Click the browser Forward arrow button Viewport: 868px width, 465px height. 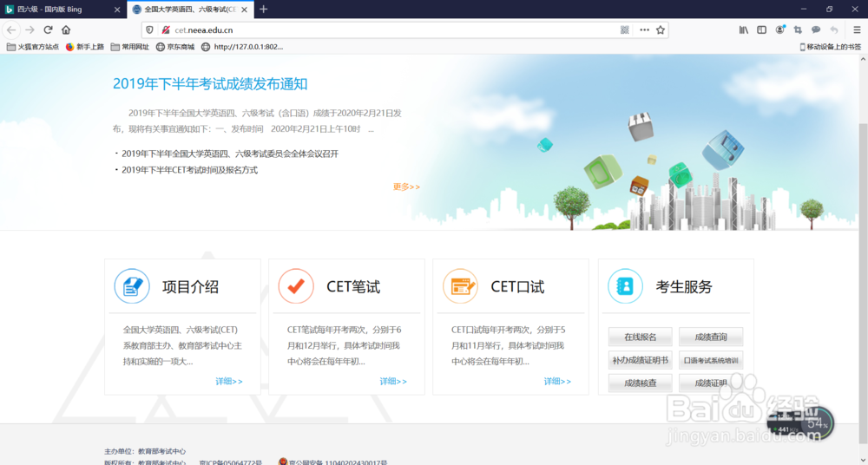(x=30, y=29)
